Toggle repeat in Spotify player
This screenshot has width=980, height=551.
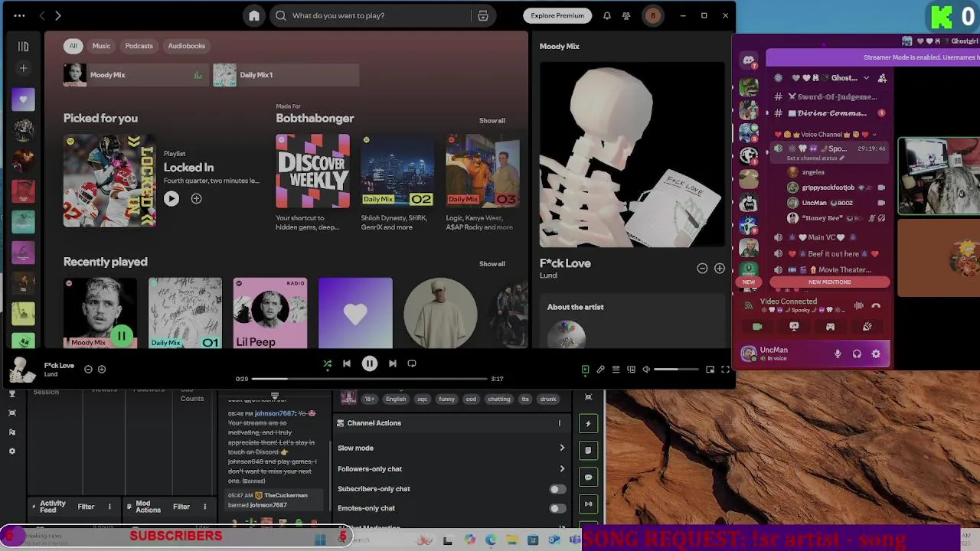[x=412, y=364]
